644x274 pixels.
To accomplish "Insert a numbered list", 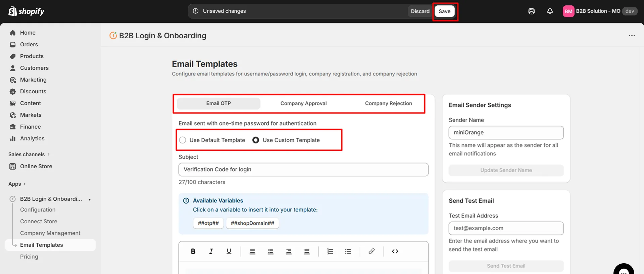I will click(330, 251).
